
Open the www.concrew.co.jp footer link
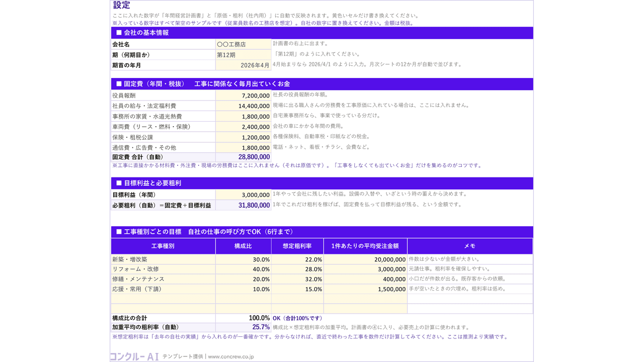(x=230, y=356)
